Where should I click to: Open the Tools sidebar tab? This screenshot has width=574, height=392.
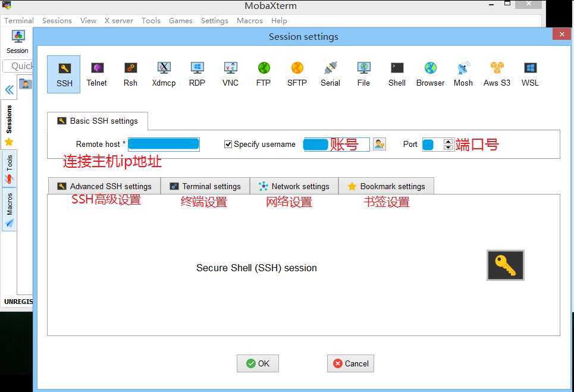pos(9,169)
